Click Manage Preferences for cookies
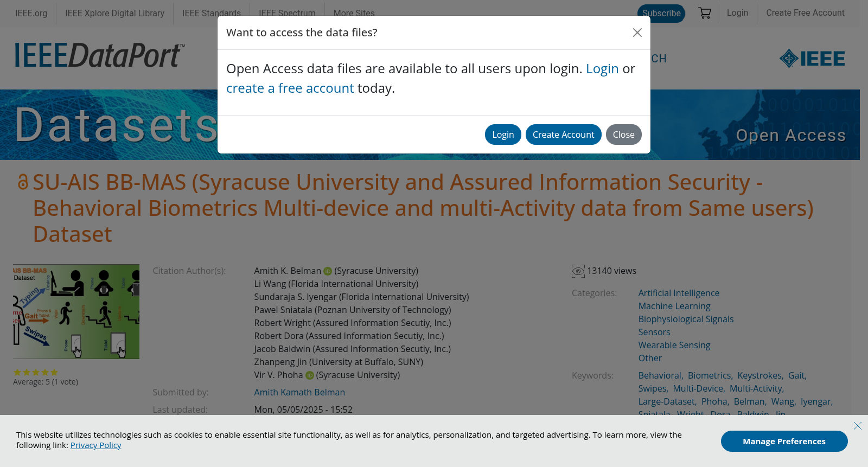868x467 pixels. (x=784, y=442)
